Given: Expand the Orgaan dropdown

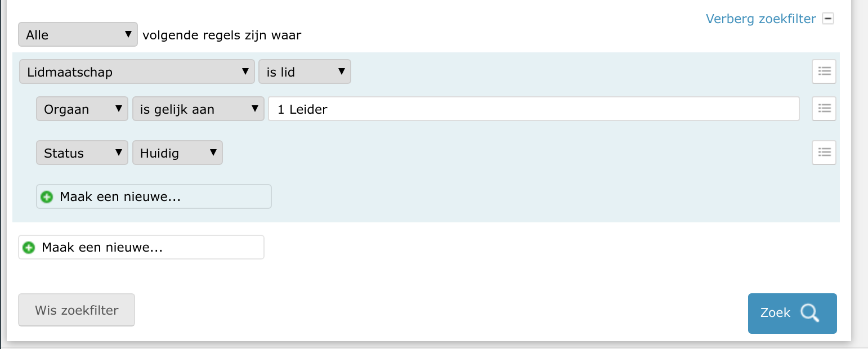Looking at the screenshot, I should [82, 109].
